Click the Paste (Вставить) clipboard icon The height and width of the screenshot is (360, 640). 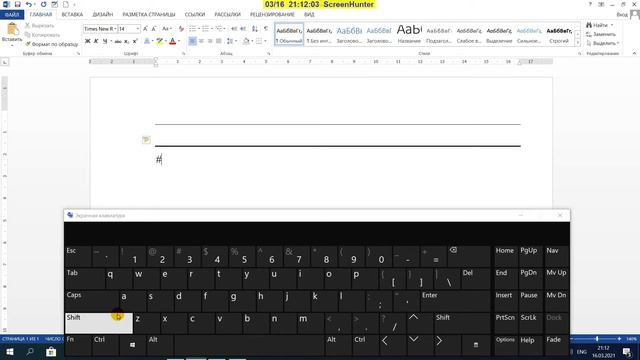[12, 30]
